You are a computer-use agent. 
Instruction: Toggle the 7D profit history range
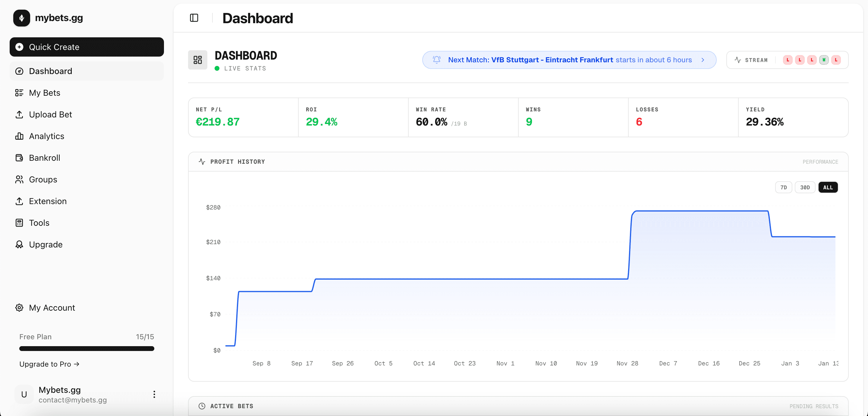783,187
